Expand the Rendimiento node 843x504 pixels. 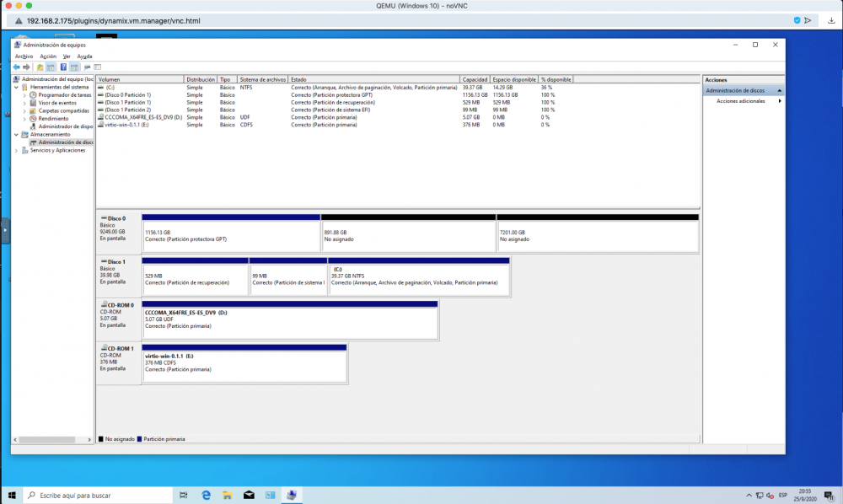coord(24,119)
